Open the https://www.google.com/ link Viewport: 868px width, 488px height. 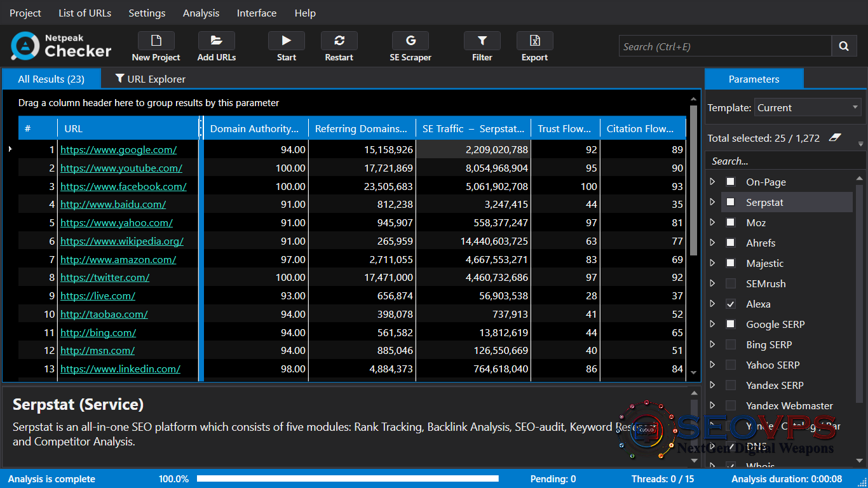(x=119, y=149)
